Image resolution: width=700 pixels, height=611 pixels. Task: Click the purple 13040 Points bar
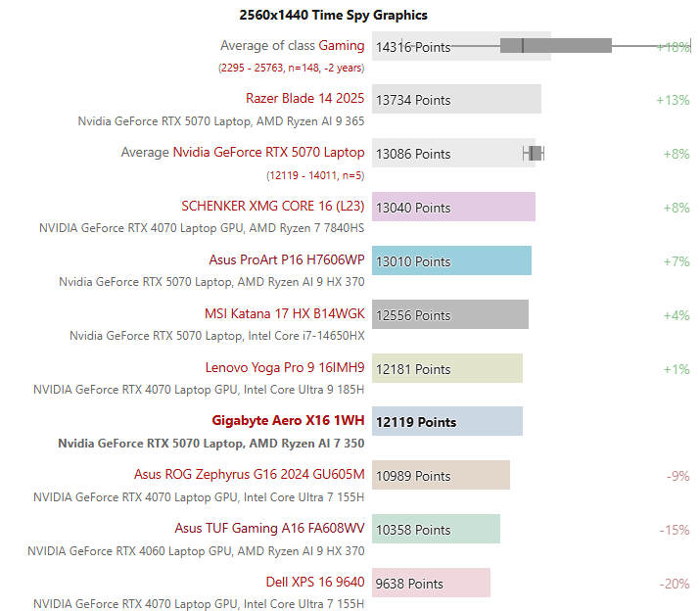(x=453, y=207)
